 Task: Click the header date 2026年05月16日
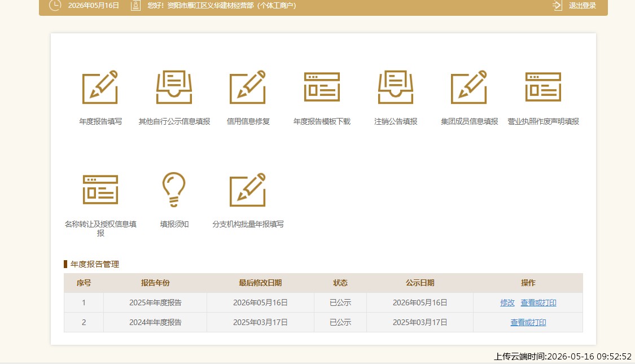point(94,6)
